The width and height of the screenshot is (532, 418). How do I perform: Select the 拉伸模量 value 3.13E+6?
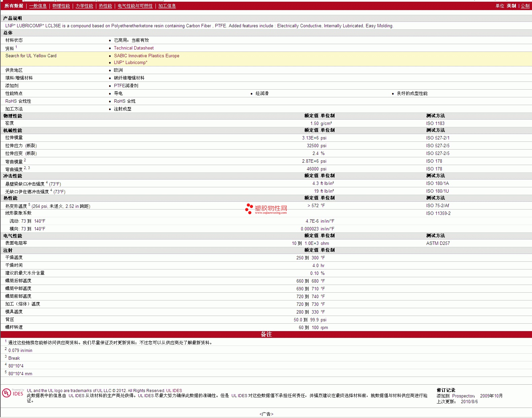310,138
